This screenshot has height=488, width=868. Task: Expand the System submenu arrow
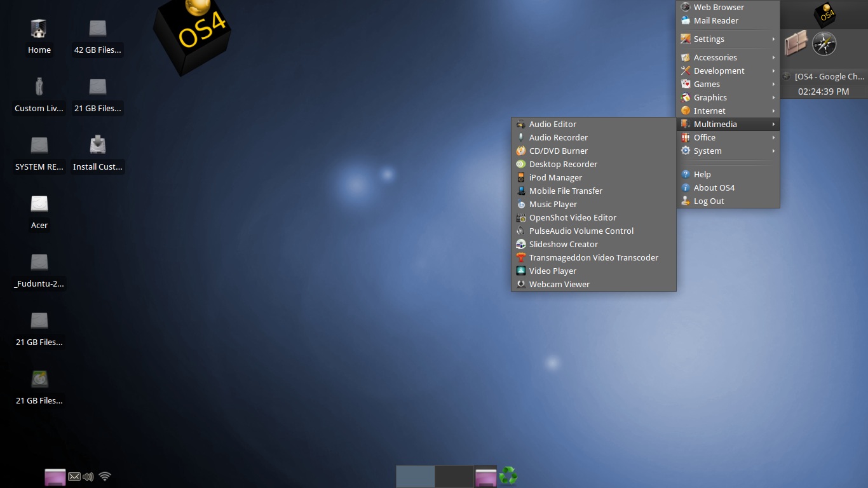coord(773,151)
